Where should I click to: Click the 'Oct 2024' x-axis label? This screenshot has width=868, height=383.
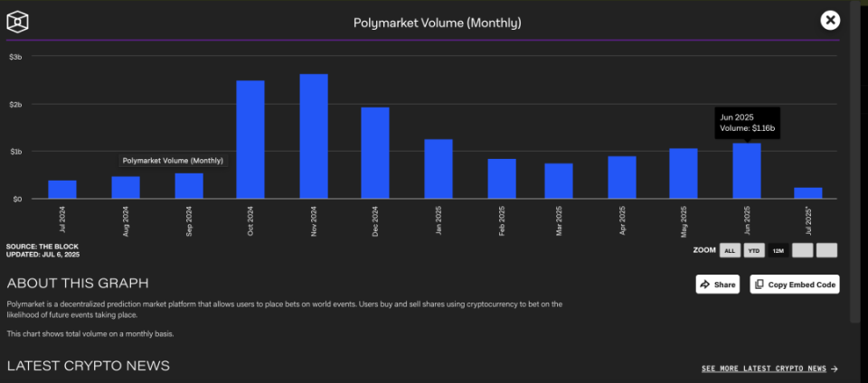point(250,221)
